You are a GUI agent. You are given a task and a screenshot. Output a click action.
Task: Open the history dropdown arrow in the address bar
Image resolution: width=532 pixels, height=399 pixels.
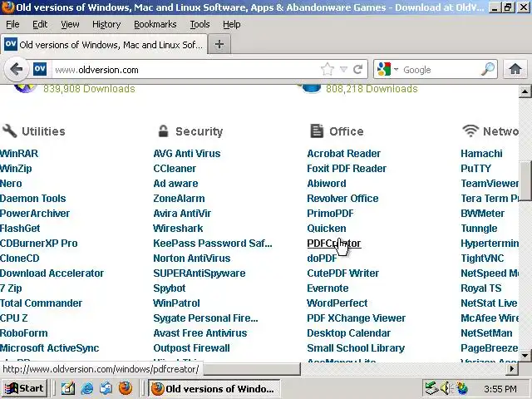point(343,70)
